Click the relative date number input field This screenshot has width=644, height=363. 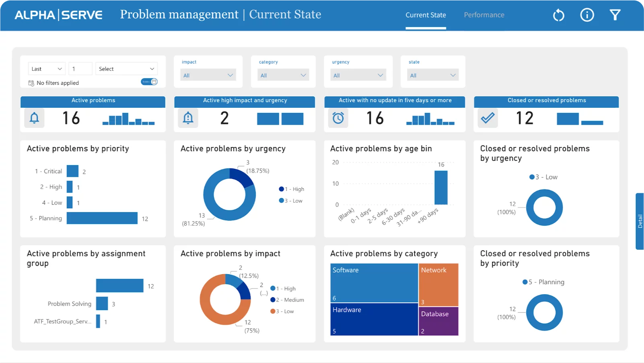click(x=80, y=69)
